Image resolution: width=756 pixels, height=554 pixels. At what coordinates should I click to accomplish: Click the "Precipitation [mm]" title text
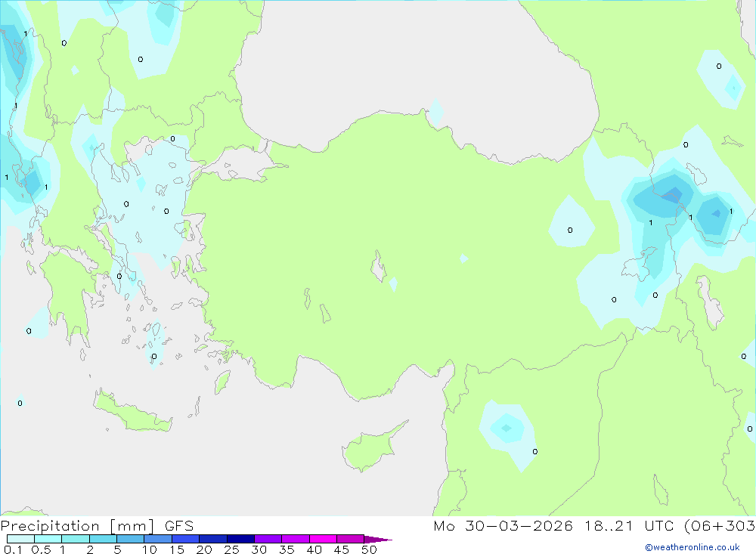(78, 526)
